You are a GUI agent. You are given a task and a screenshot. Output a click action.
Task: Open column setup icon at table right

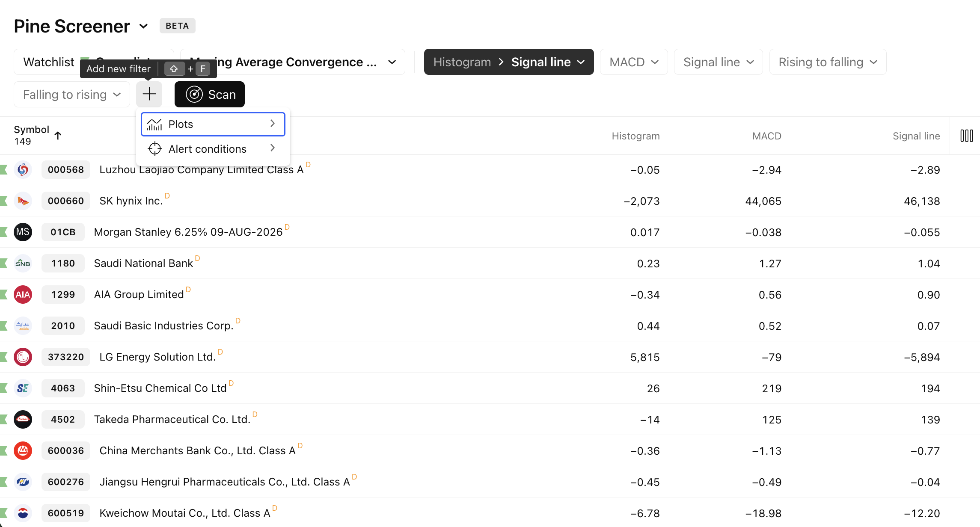(966, 136)
